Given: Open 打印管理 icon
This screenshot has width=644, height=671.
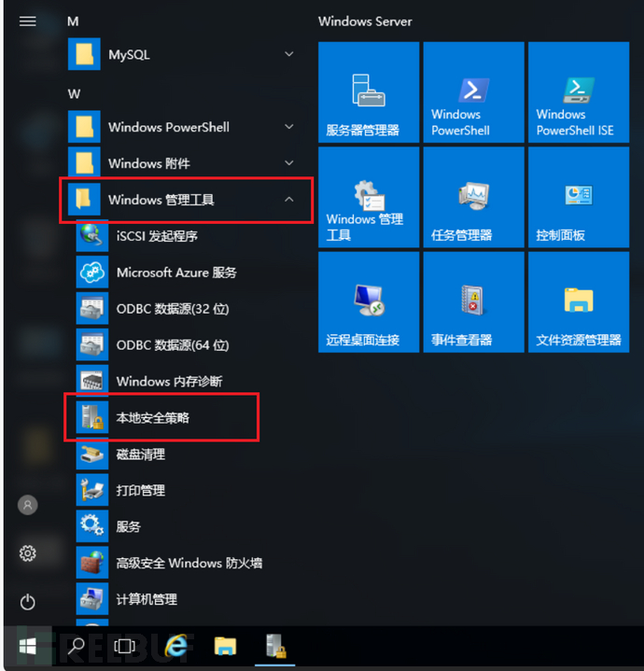Looking at the screenshot, I should [92, 490].
